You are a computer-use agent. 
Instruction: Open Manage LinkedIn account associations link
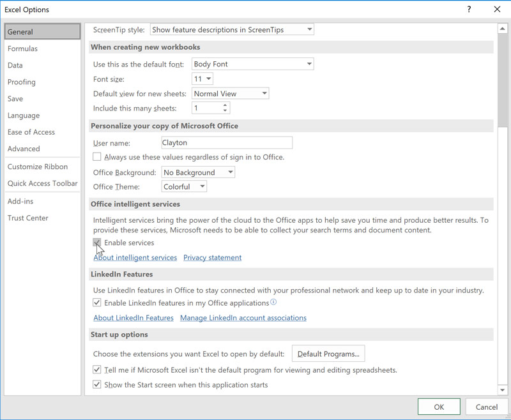(x=243, y=318)
